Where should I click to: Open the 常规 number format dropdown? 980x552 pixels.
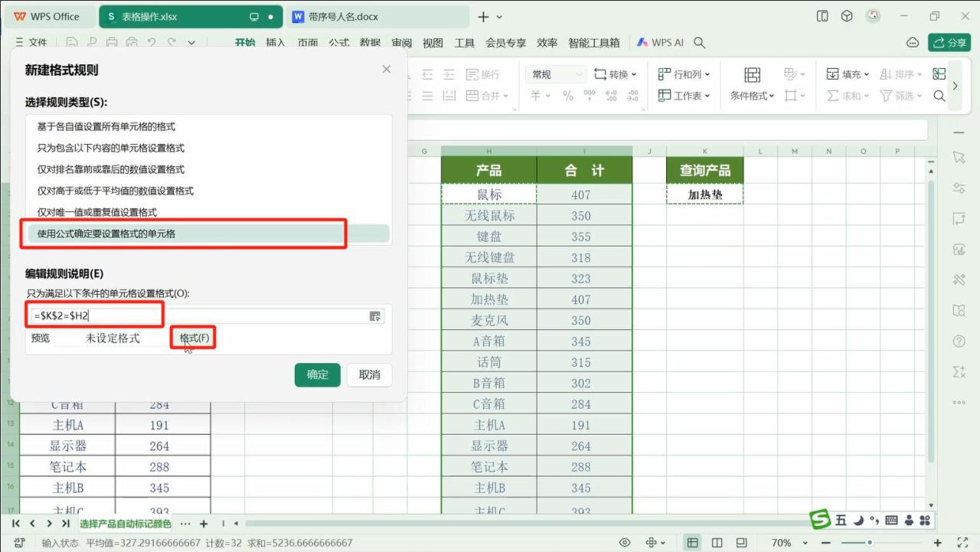coord(556,74)
